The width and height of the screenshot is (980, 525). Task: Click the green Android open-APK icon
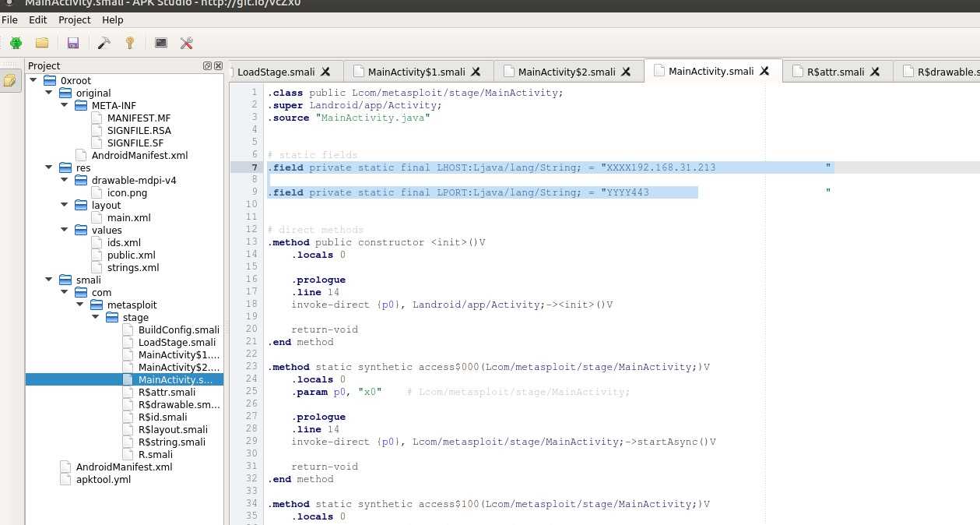pos(16,43)
